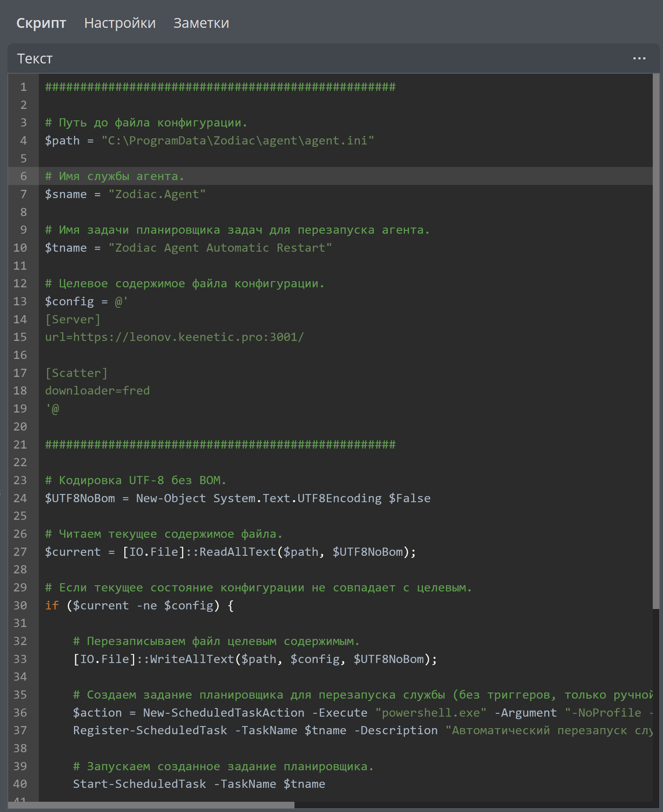Screen dimensions: 663x812
Task: Click comment 'Запускаем созданное задание планировщика'
Action: click(x=223, y=767)
